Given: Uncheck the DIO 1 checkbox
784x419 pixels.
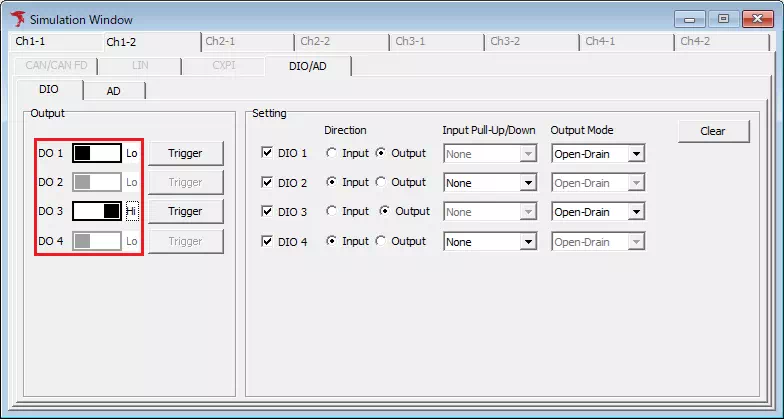Looking at the screenshot, I should click(x=266, y=153).
